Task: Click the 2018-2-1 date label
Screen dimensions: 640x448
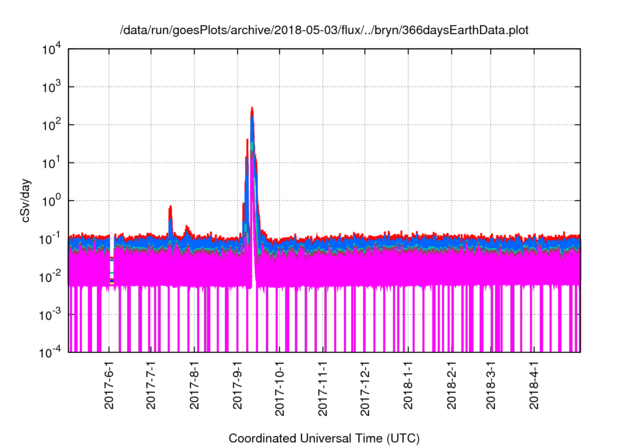Action: point(451,385)
